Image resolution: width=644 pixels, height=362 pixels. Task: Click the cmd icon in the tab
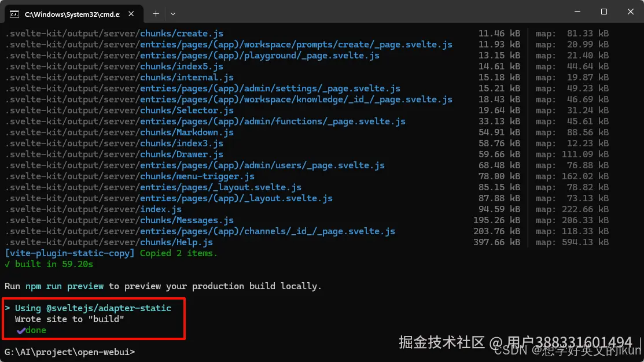(14, 14)
